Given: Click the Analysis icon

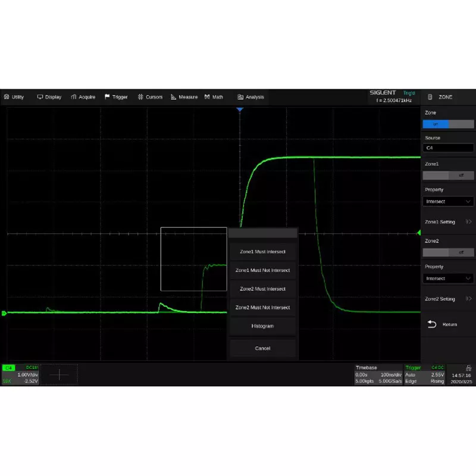Looking at the screenshot, I should click(240, 97).
